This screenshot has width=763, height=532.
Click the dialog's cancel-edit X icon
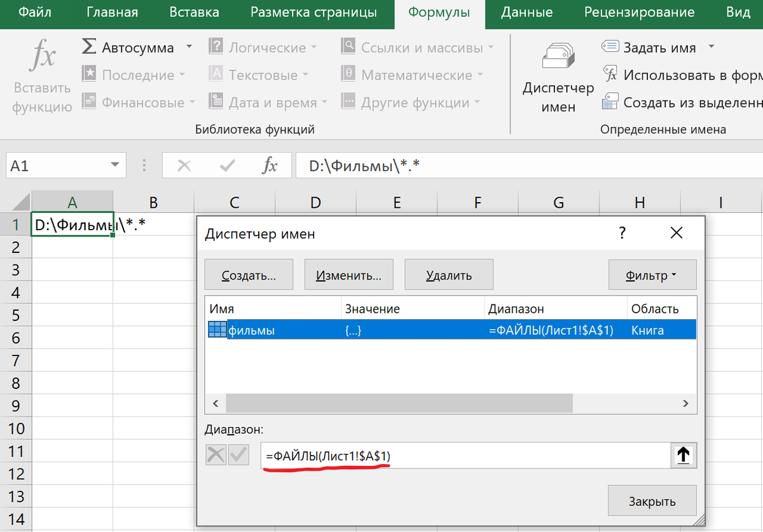216,455
